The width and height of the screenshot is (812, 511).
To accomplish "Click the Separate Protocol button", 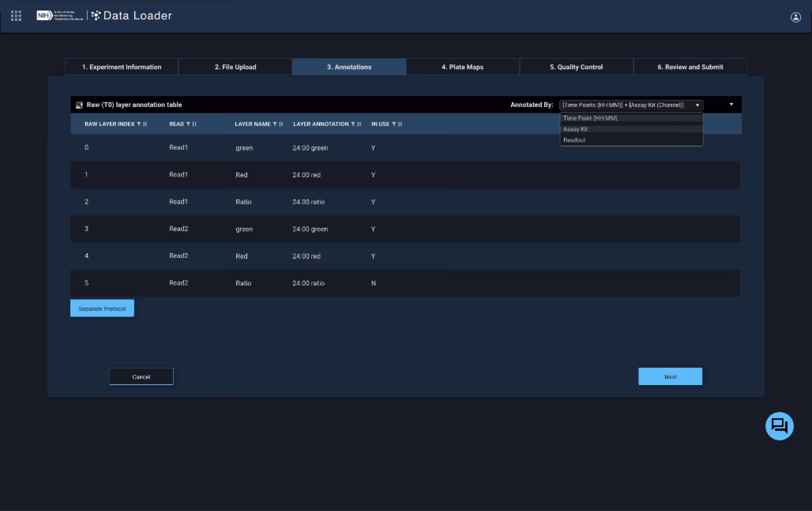I will click(x=102, y=308).
